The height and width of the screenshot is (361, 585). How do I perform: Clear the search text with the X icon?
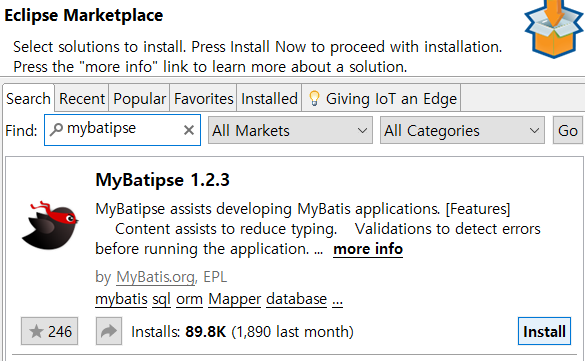pyautogui.click(x=189, y=130)
